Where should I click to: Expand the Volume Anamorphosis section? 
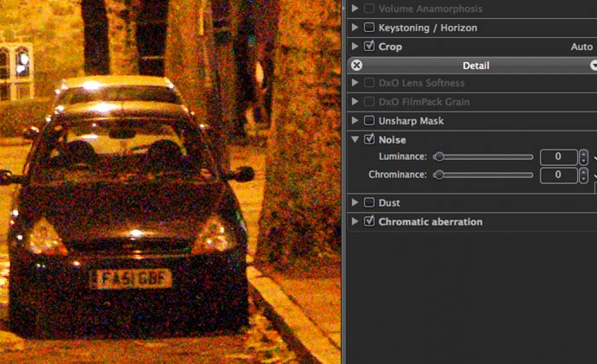355,9
